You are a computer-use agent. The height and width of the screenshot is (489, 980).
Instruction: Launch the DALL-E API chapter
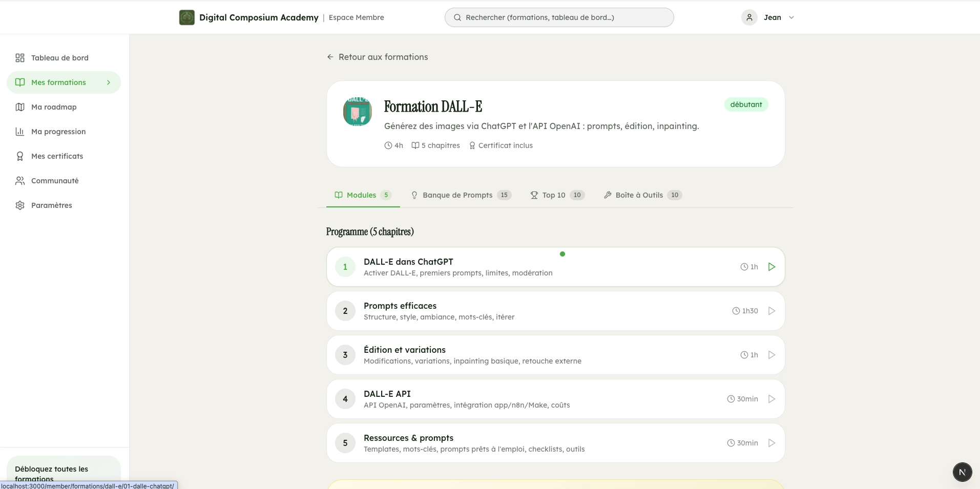tap(771, 398)
